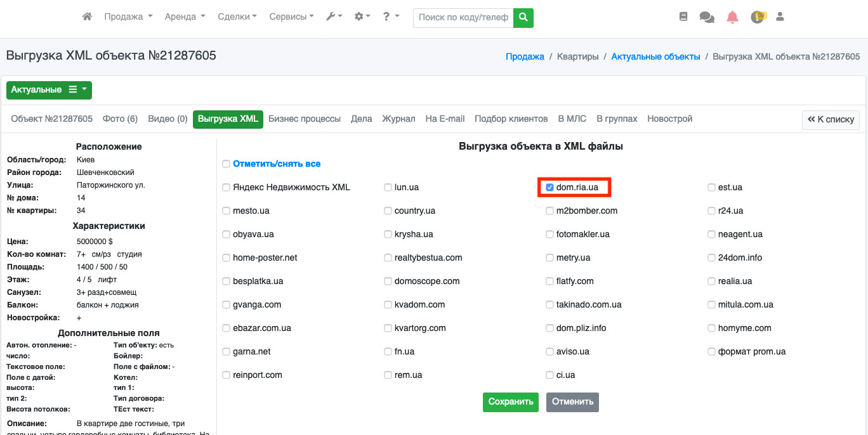Open the wrench tools menu
This screenshot has width=868, height=435.
(x=334, y=17)
